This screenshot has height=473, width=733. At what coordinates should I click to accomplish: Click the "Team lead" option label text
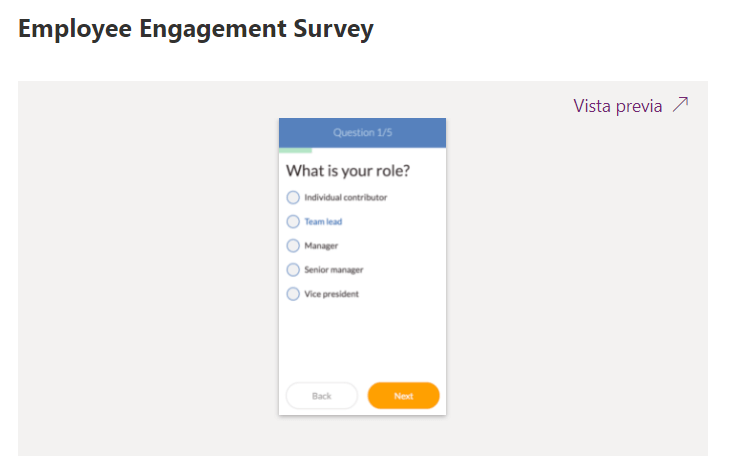323,222
